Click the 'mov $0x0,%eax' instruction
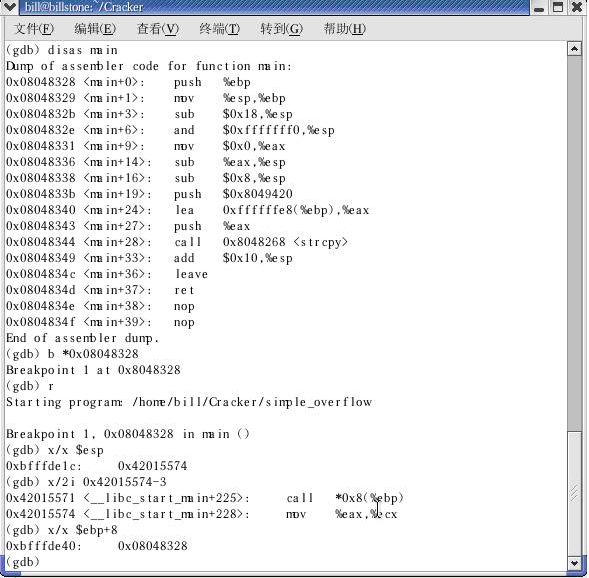 [230, 146]
